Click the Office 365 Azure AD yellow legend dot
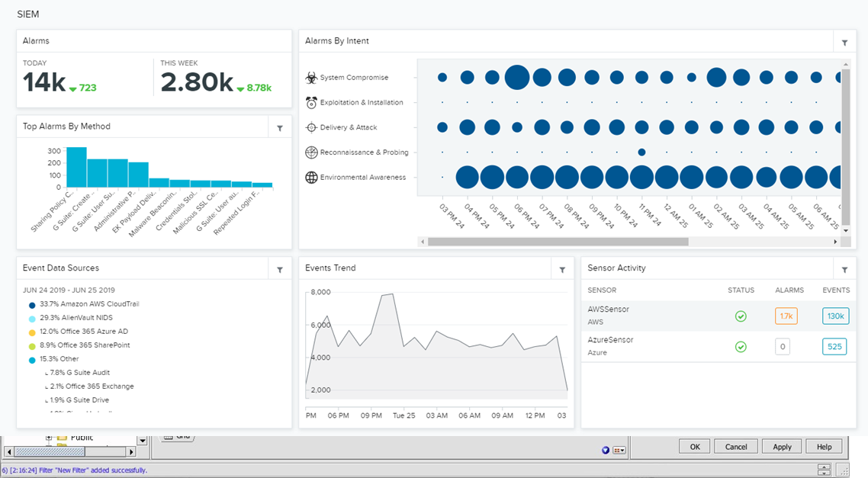Image resolution: width=868 pixels, height=478 pixels. pos(32,332)
